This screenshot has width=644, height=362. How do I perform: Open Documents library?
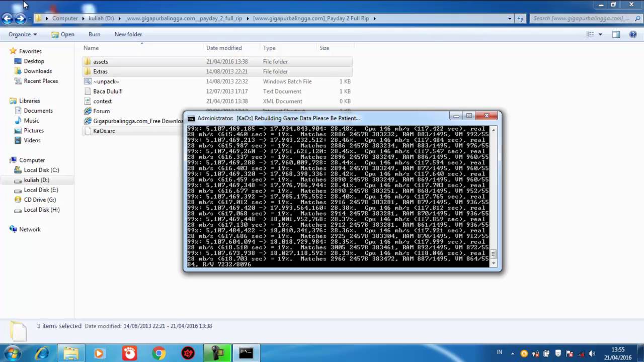tap(38, 111)
